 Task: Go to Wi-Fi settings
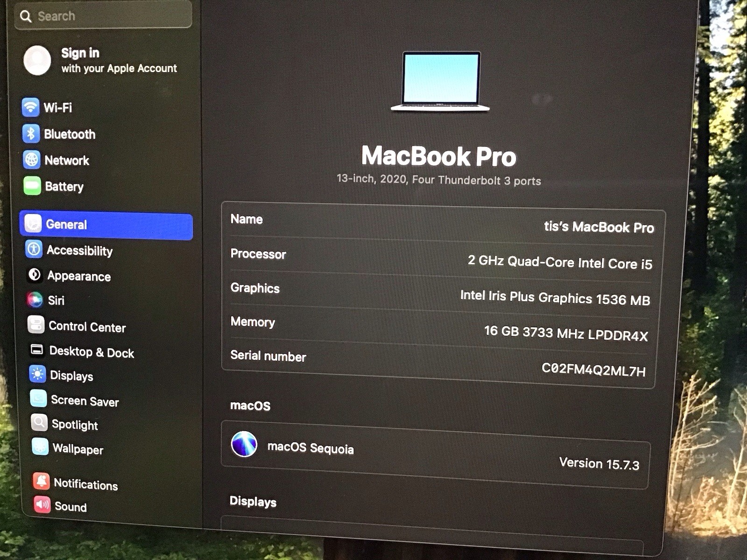58,108
